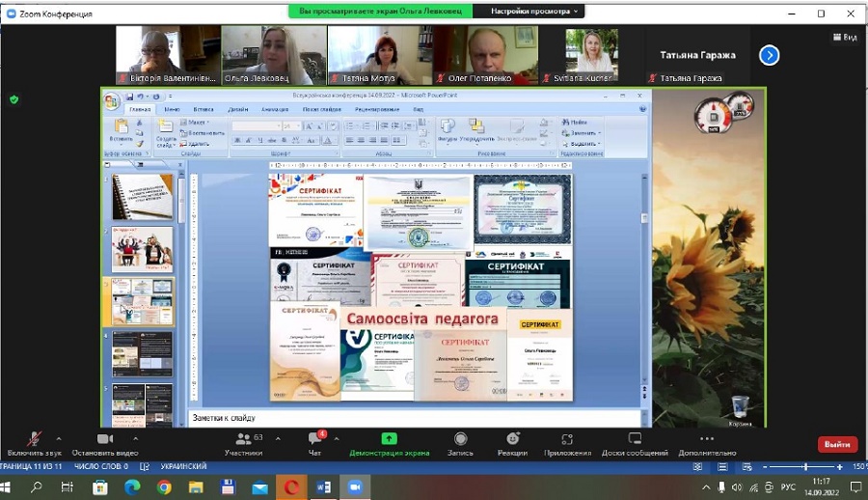Expand audio options arrow next to microphone
The image size is (868, 500).
59,437
